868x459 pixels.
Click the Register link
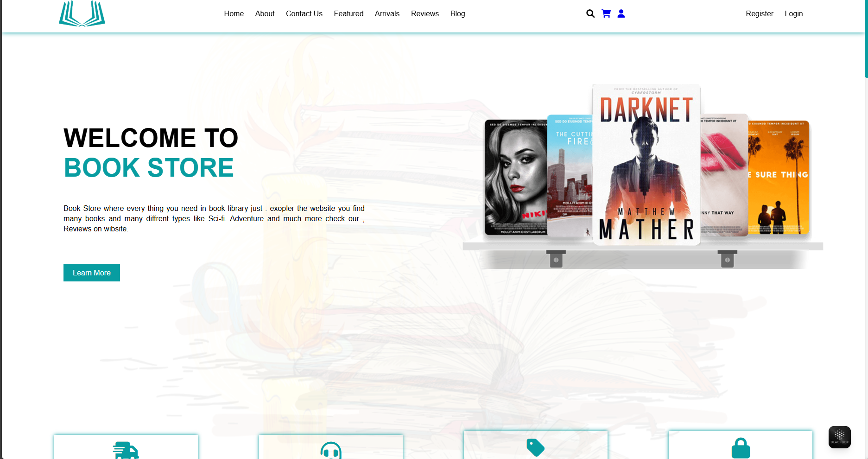coord(759,13)
